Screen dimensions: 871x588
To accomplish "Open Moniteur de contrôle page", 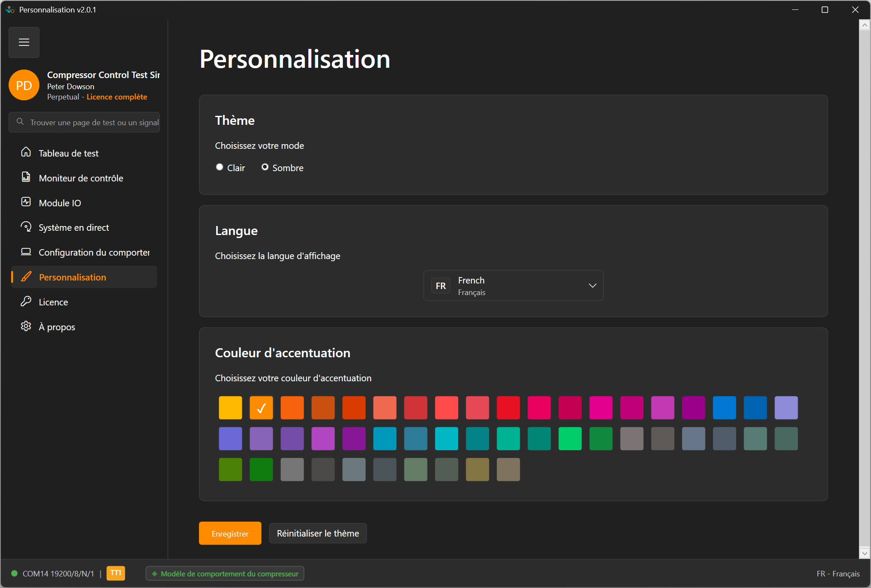I will click(x=84, y=178).
